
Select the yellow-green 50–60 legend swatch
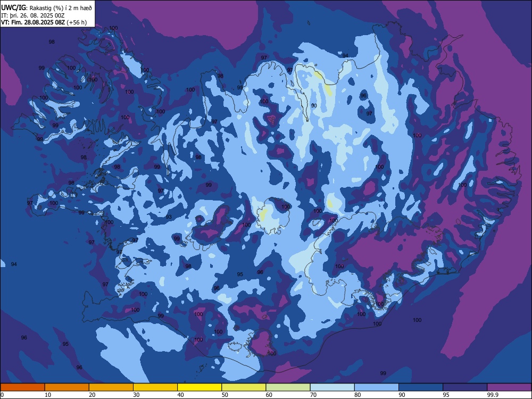click(x=244, y=387)
